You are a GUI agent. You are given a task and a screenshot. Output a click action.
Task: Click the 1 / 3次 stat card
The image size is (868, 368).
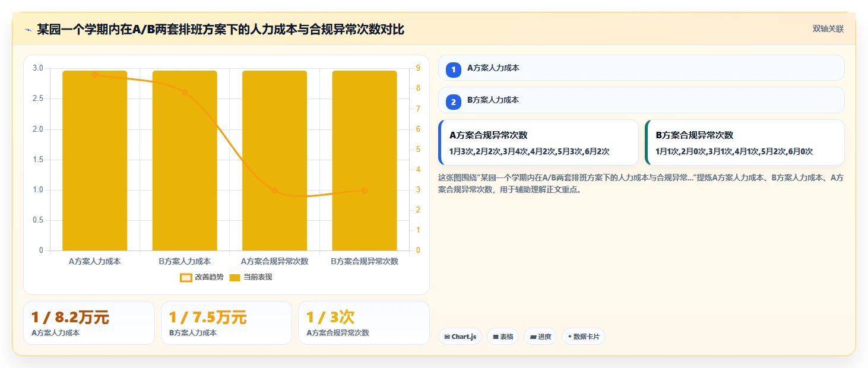pyautogui.click(x=363, y=323)
